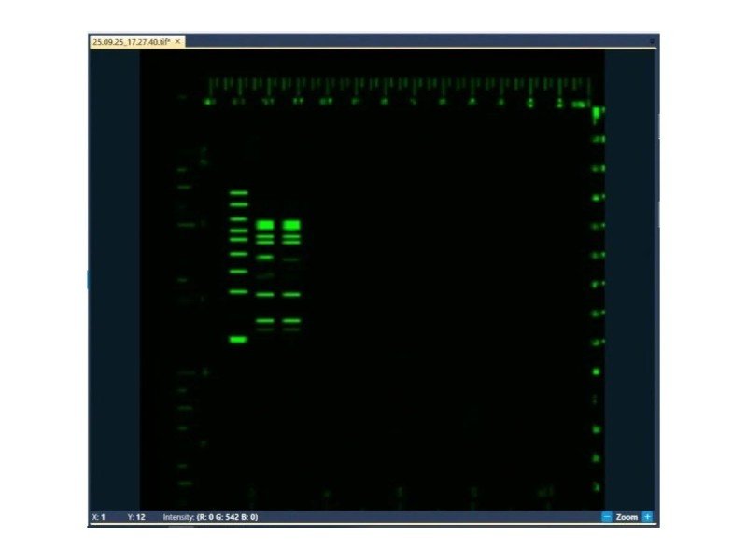Viewport: 747px width, 560px height.
Task: Select the 25.09.25_17.27.40.tif document tab
Action: (131, 40)
